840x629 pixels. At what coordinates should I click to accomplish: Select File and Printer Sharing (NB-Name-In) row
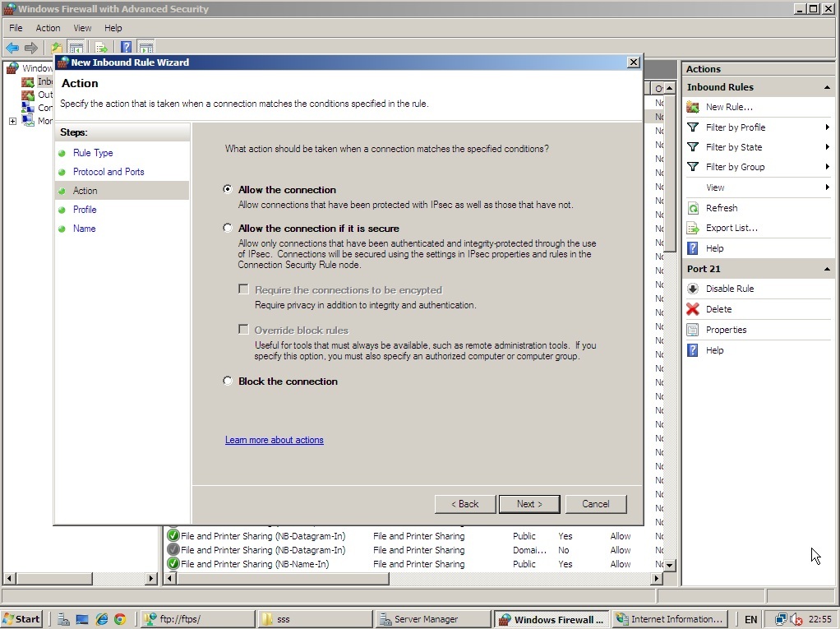tap(413, 564)
